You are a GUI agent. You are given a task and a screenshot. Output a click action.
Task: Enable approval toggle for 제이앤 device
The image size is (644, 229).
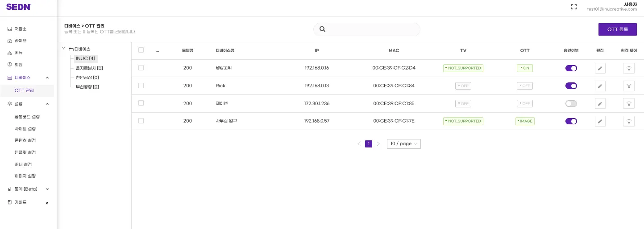click(571, 103)
